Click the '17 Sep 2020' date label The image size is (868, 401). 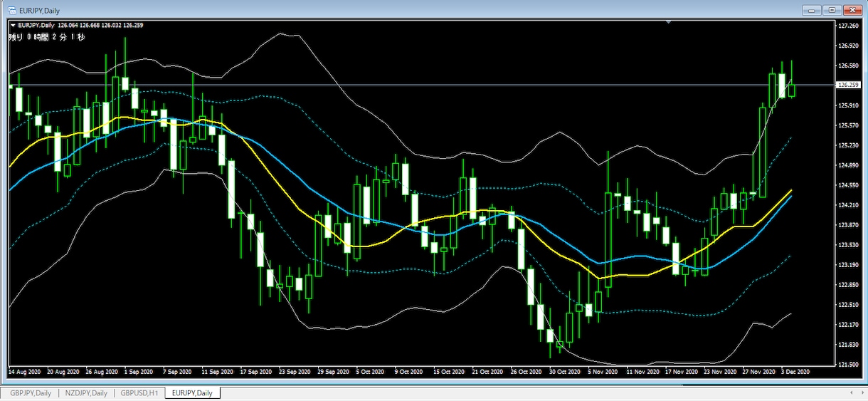point(256,372)
